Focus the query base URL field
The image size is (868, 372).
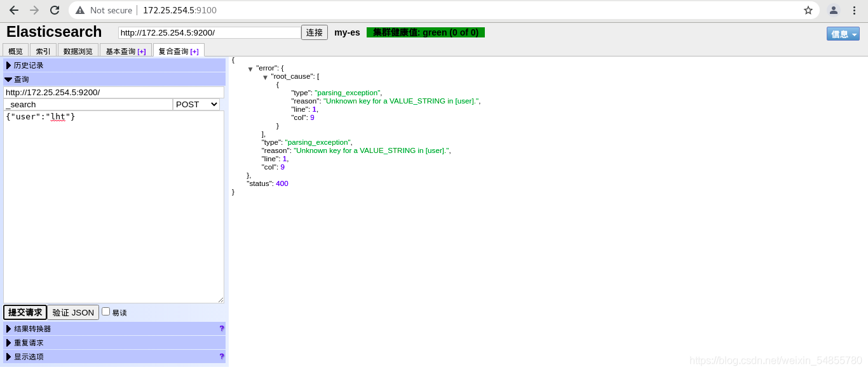tap(114, 92)
